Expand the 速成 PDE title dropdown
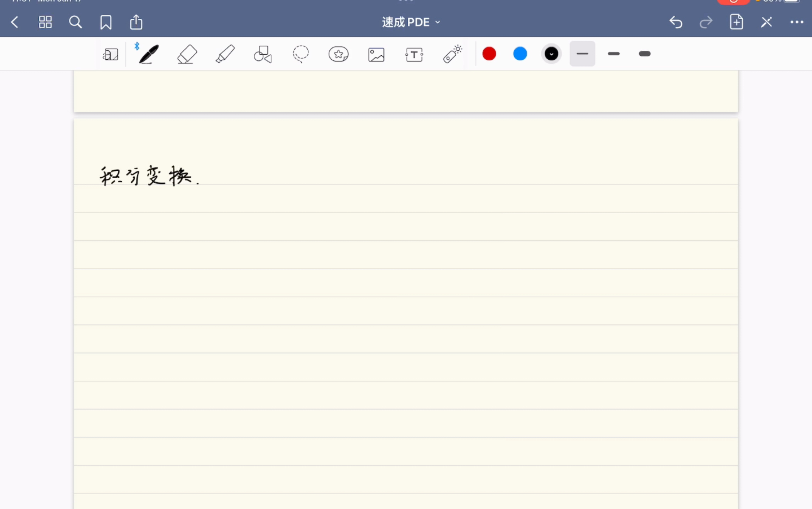Viewport: 812px width, 509px height. coord(411,22)
